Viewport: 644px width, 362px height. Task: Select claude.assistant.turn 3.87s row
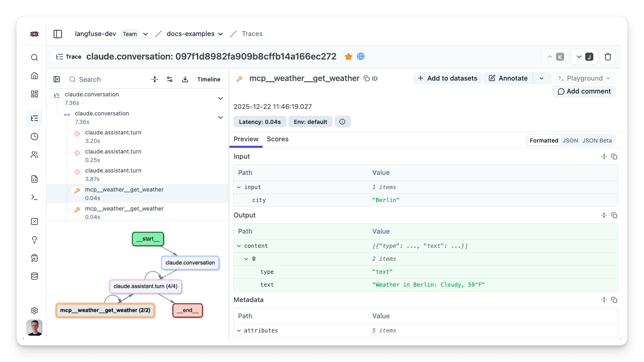click(138, 175)
